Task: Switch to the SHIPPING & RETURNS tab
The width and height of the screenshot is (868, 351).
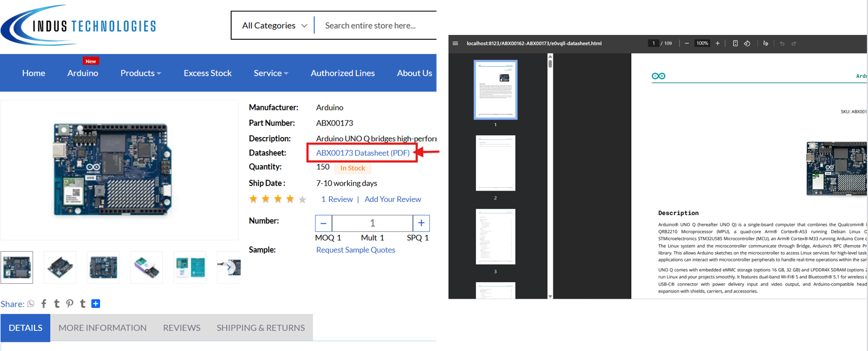Action: (x=261, y=328)
